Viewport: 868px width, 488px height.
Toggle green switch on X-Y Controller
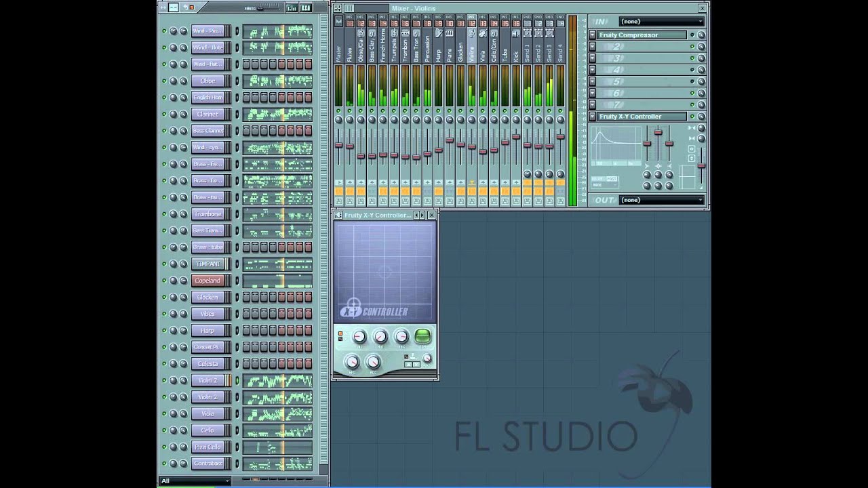(x=422, y=336)
